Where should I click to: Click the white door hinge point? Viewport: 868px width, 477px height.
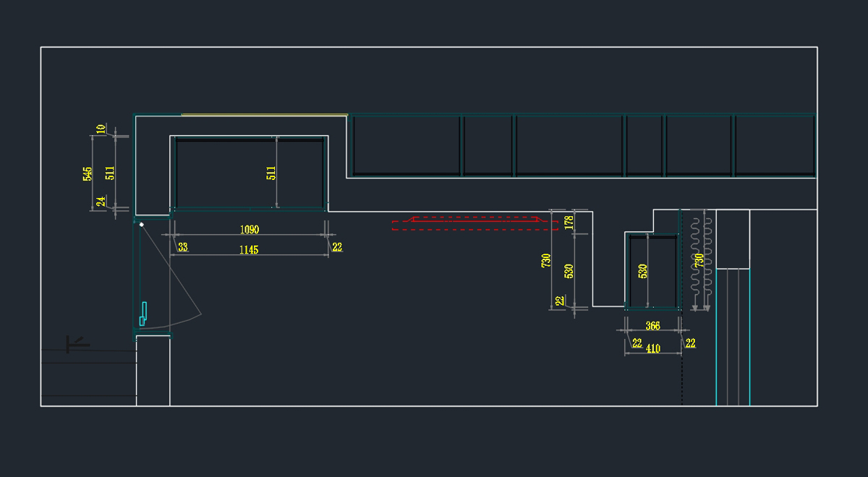point(142,225)
